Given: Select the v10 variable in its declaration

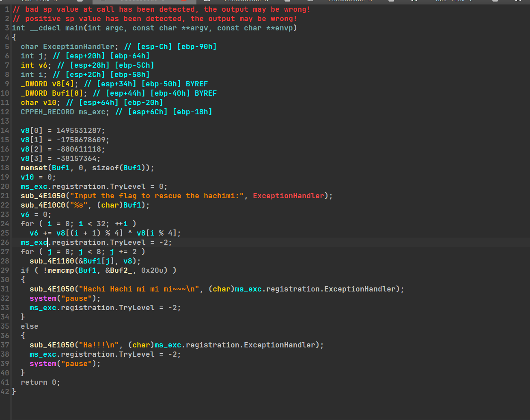Looking at the screenshot, I should pos(50,103).
